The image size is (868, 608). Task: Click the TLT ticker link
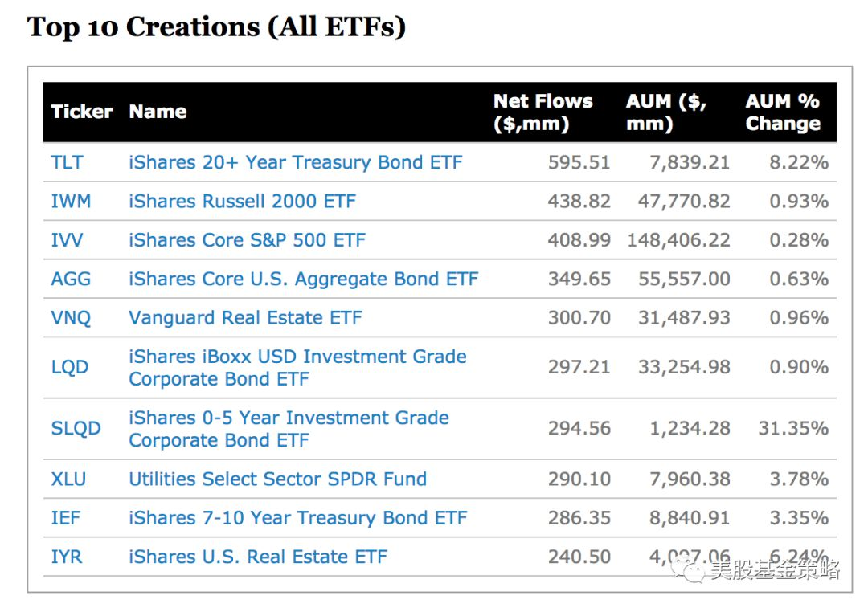[x=67, y=162]
